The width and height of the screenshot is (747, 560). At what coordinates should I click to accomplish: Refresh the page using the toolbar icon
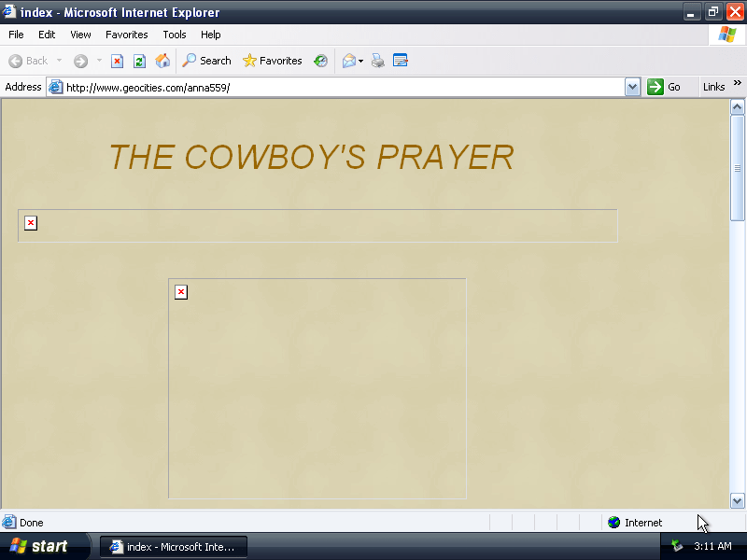(139, 61)
